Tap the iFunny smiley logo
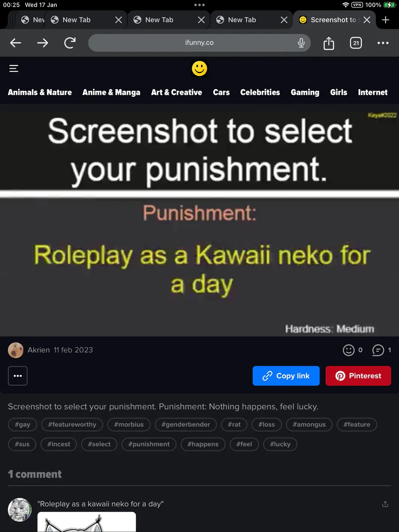 pyautogui.click(x=199, y=68)
